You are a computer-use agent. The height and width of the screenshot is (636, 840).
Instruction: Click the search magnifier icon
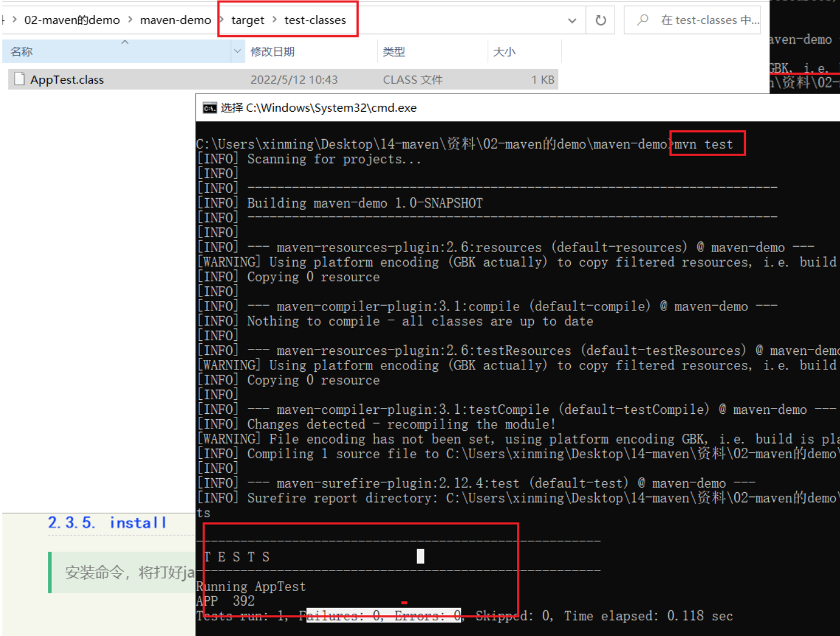pos(643,20)
